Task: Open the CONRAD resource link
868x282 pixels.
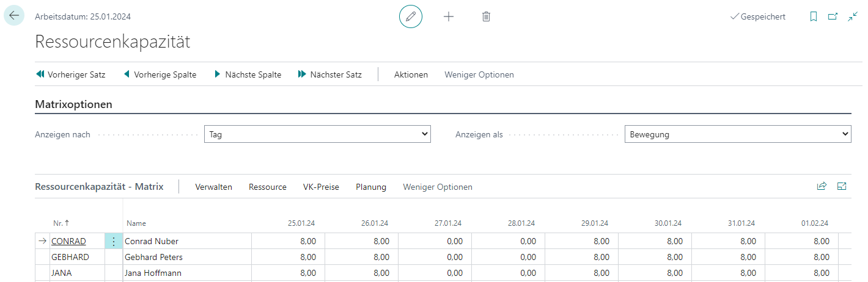Action: (68, 241)
